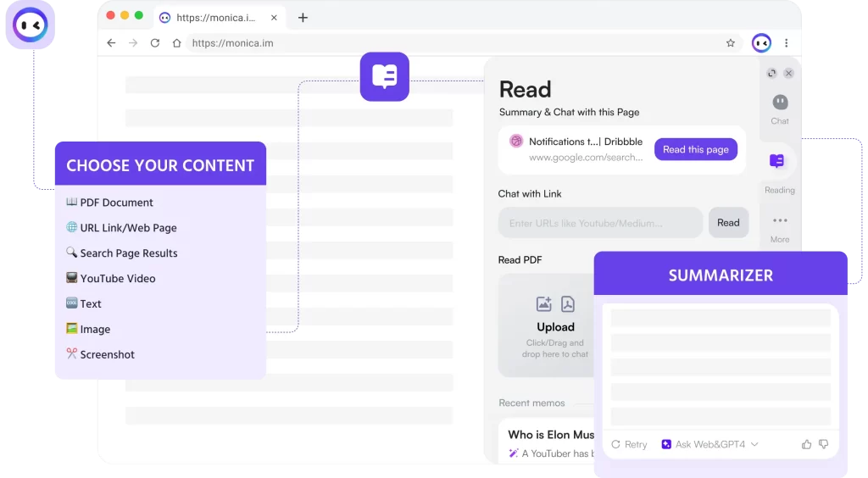Click Retry in the summarizer

tap(629, 444)
